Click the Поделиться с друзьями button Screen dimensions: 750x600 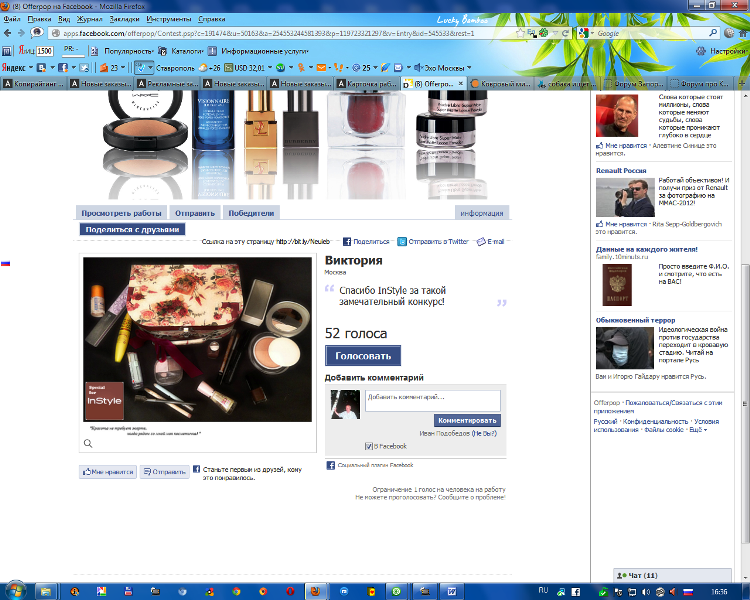coord(132,229)
